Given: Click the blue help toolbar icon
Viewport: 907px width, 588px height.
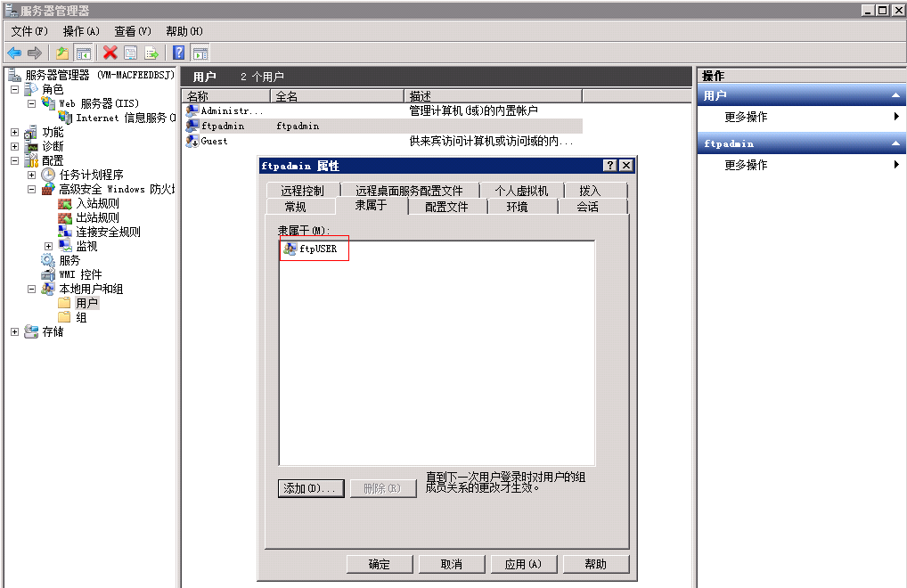Looking at the screenshot, I should pos(179,53).
